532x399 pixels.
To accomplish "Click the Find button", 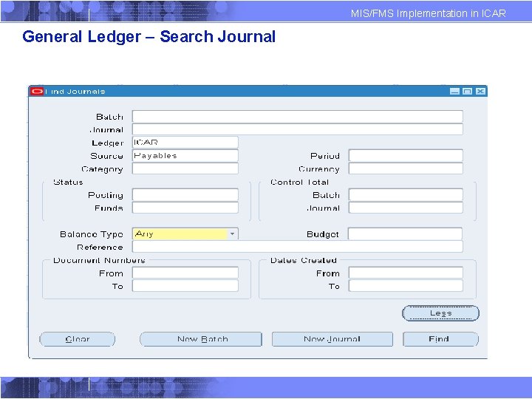I will tap(440, 339).
